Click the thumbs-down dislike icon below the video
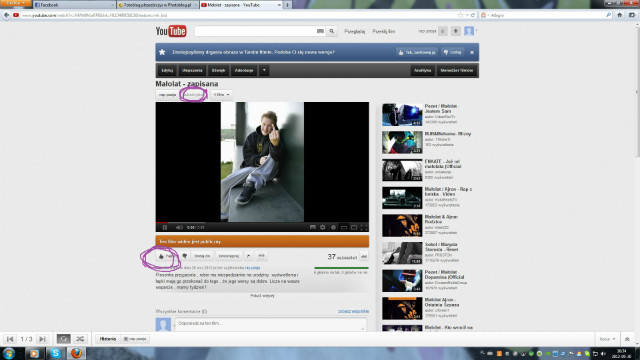The width and height of the screenshot is (640, 360). click(184, 256)
